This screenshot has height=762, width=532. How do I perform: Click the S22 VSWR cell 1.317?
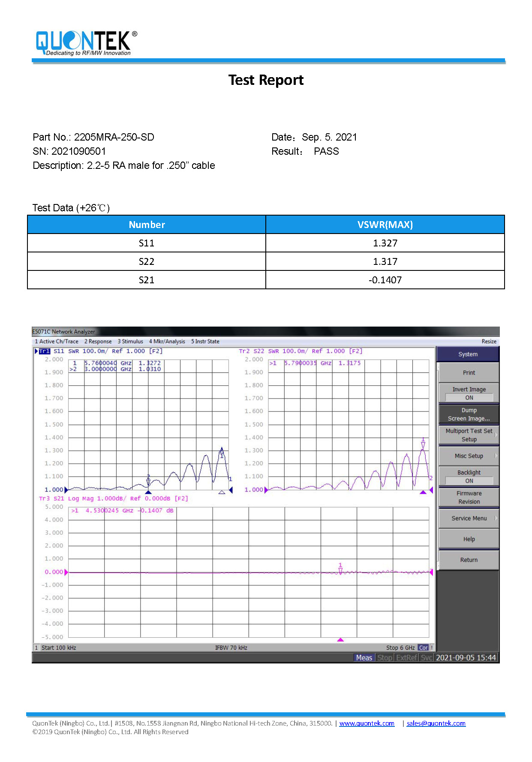(385, 261)
